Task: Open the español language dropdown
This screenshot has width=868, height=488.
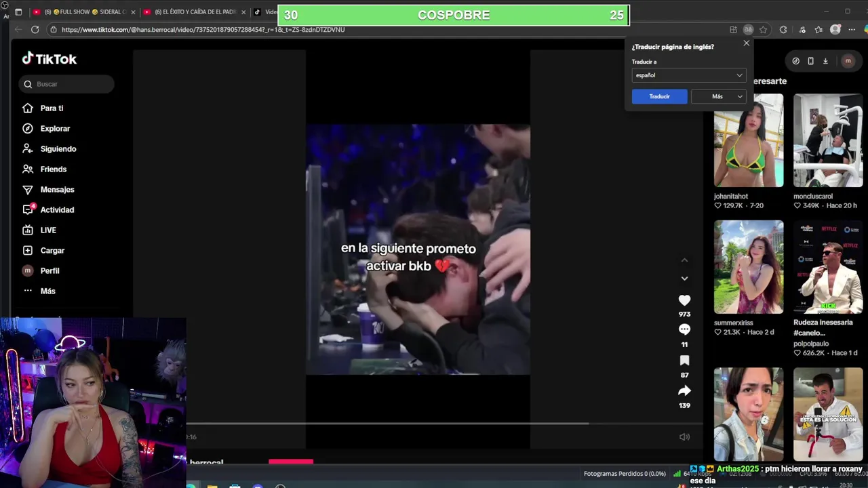Action: (x=689, y=75)
